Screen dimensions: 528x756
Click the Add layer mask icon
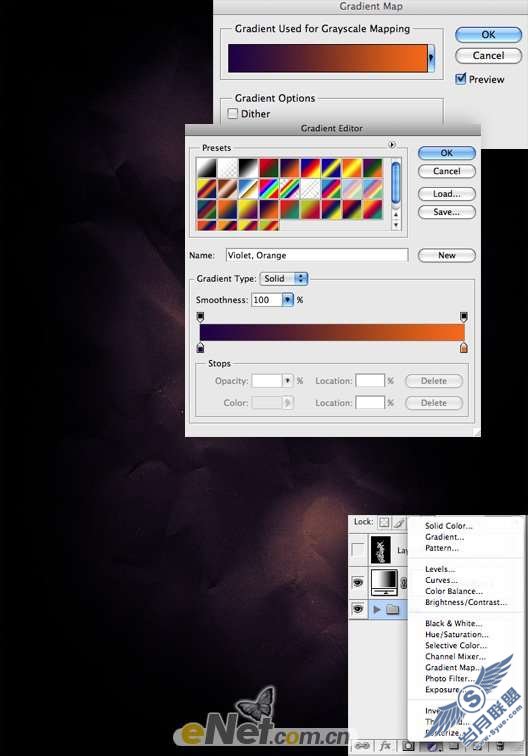coord(408,746)
